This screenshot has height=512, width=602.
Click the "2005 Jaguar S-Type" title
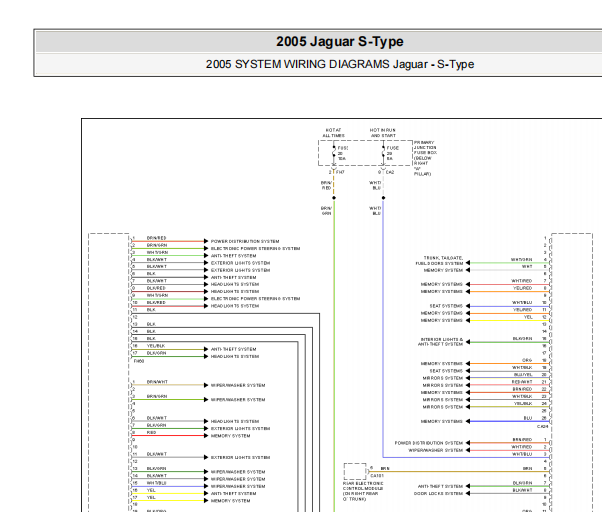pos(339,41)
